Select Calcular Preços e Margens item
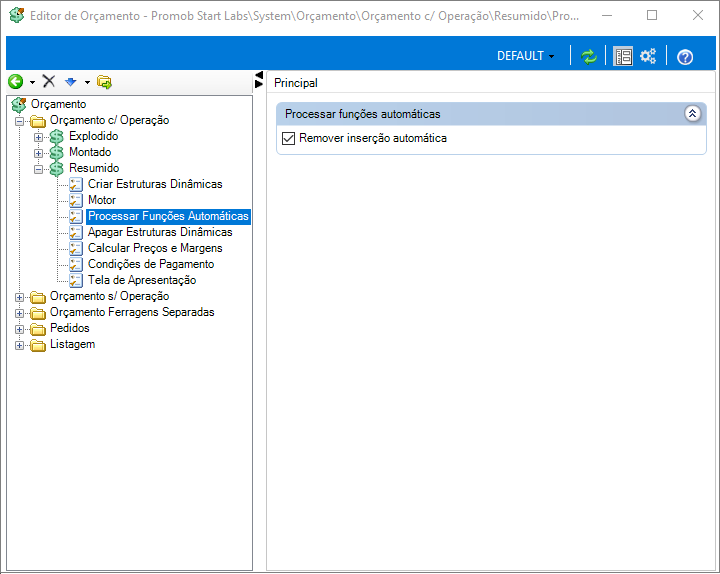The image size is (720, 574). tap(155, 248)
